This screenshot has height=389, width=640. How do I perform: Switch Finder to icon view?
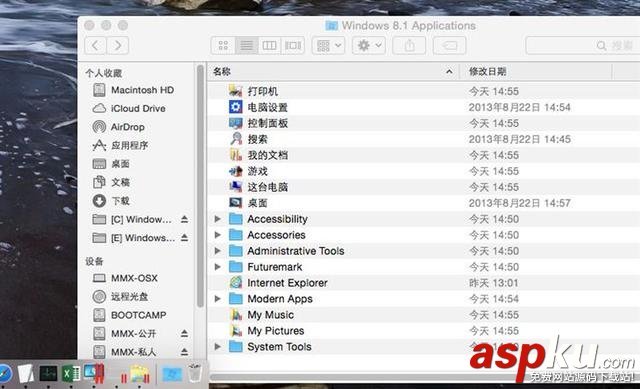coord(223,45)
